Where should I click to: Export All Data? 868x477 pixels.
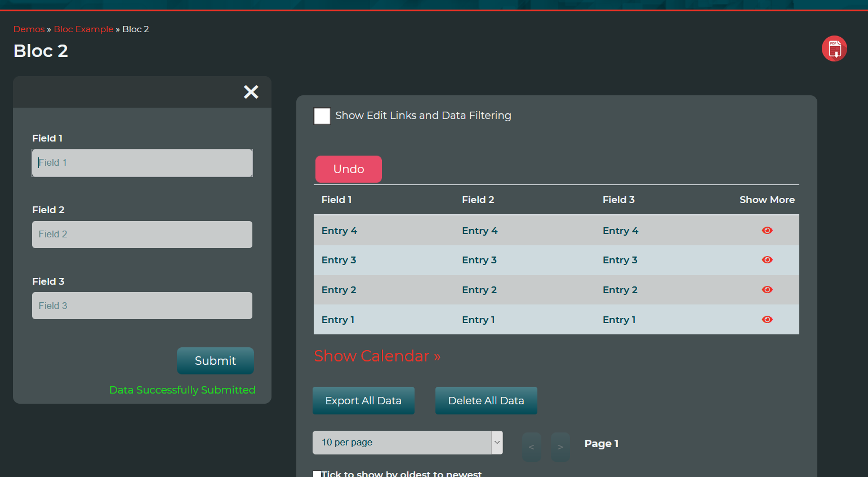[363, 401]
